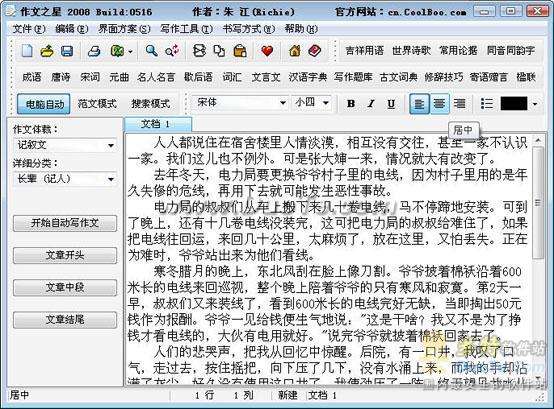This screenshot has width=554, height=409.
Task: Click the black font color swatch
Action: pyautogui.click(x=514, y=103)
